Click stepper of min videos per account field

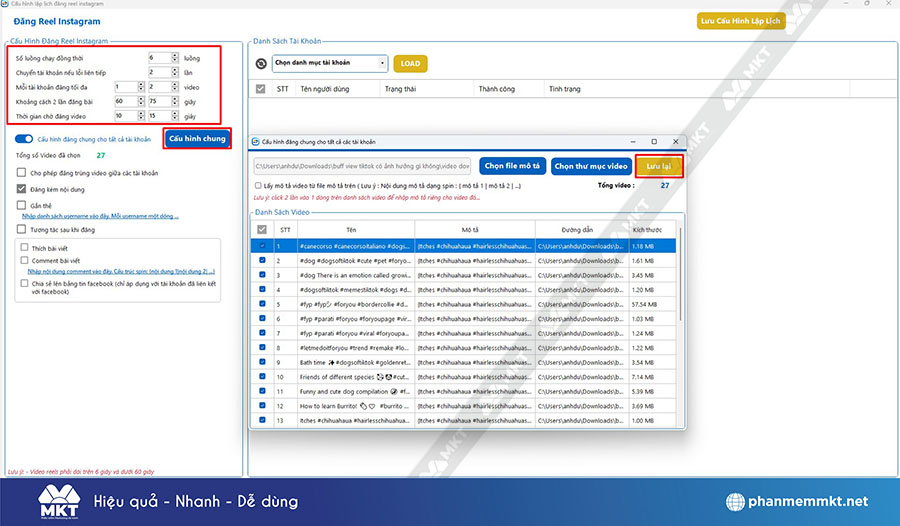pos(141,87)
